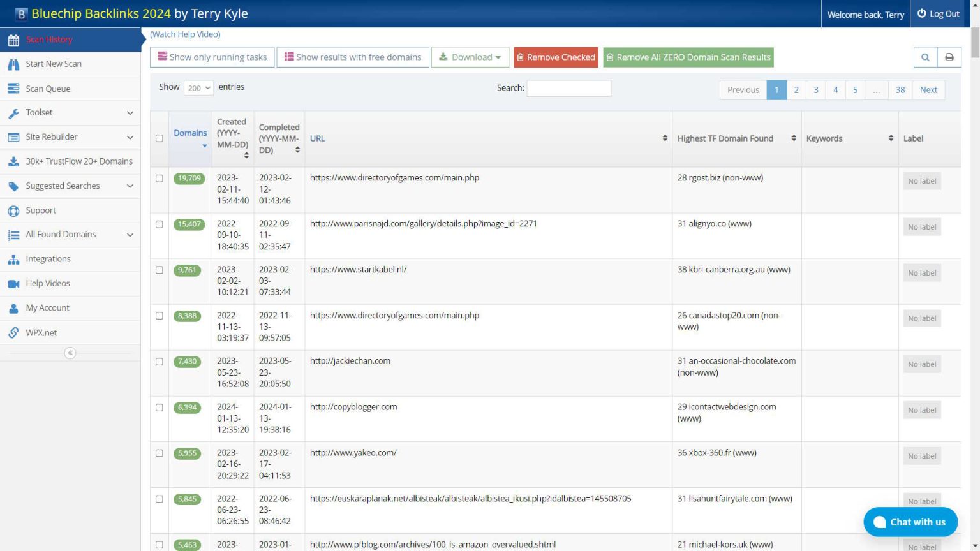Screen dimensions: 980x551
Task: Go to page 3 of results
Action: click(x=815, y=90)
